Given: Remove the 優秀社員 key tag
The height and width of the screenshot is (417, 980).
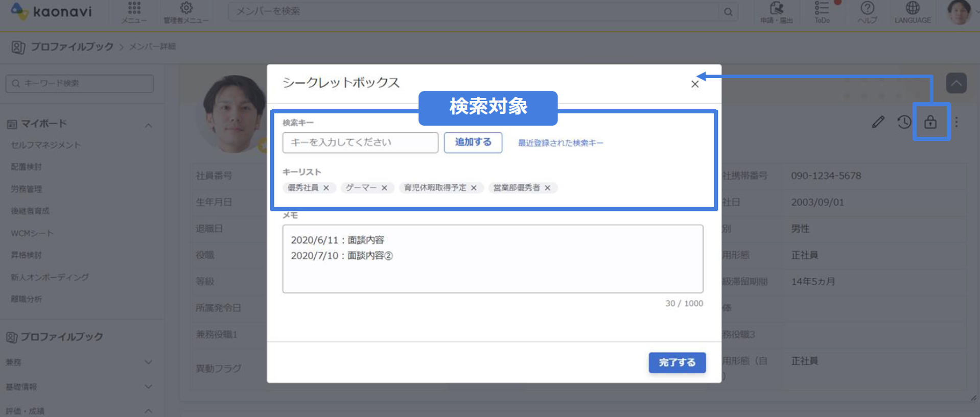Looking at the screenshot, I should 326,188.
